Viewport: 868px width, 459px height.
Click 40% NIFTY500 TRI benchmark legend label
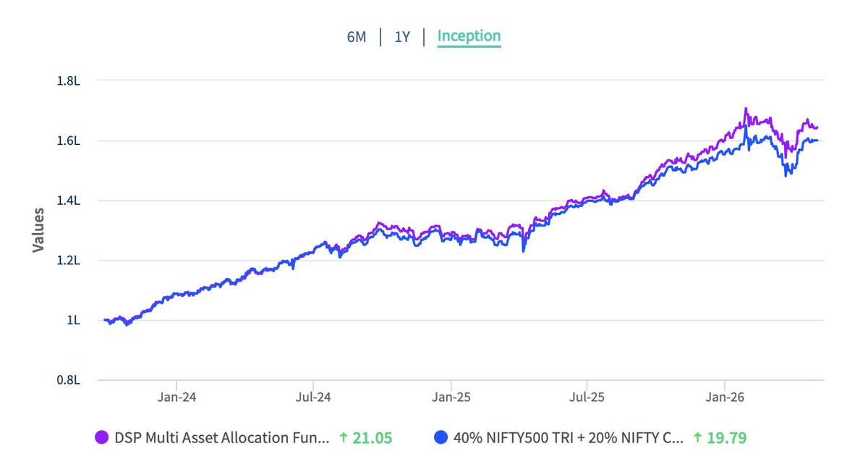click(568, 437)
